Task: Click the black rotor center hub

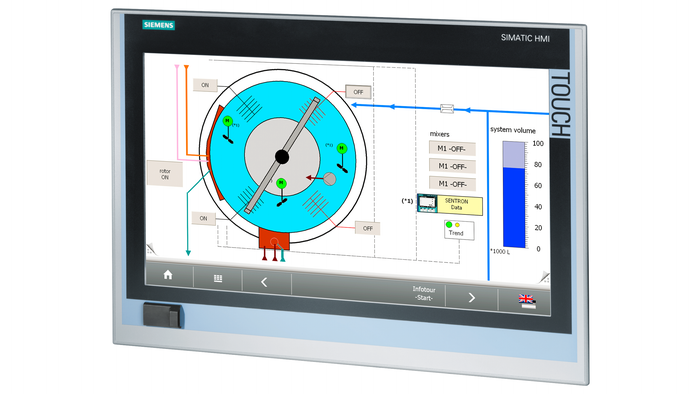Action: tap(282, 157)
